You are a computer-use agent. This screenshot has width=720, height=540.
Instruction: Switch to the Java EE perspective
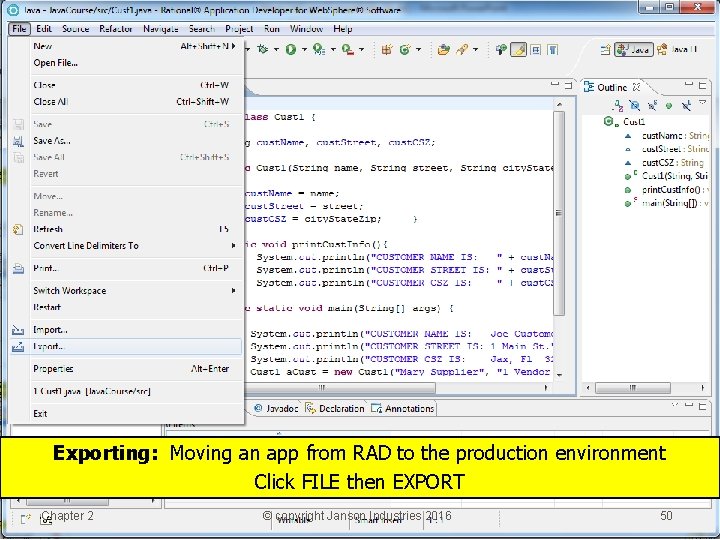click(x=677, y=50)
